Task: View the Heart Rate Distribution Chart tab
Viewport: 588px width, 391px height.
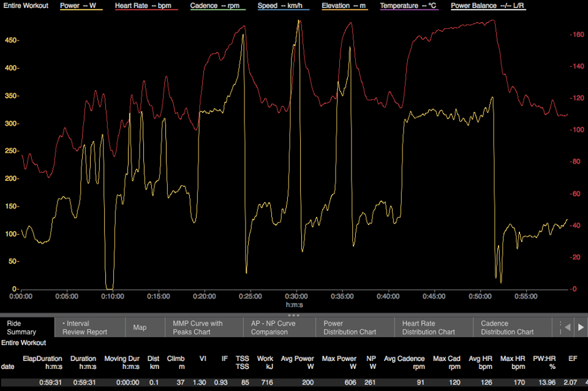Action: point(429,327)
